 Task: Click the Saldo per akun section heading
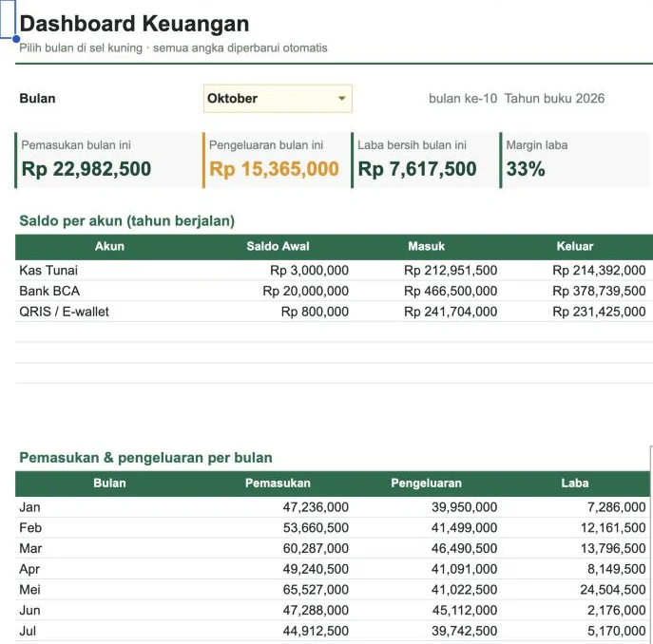click(127, 220)
